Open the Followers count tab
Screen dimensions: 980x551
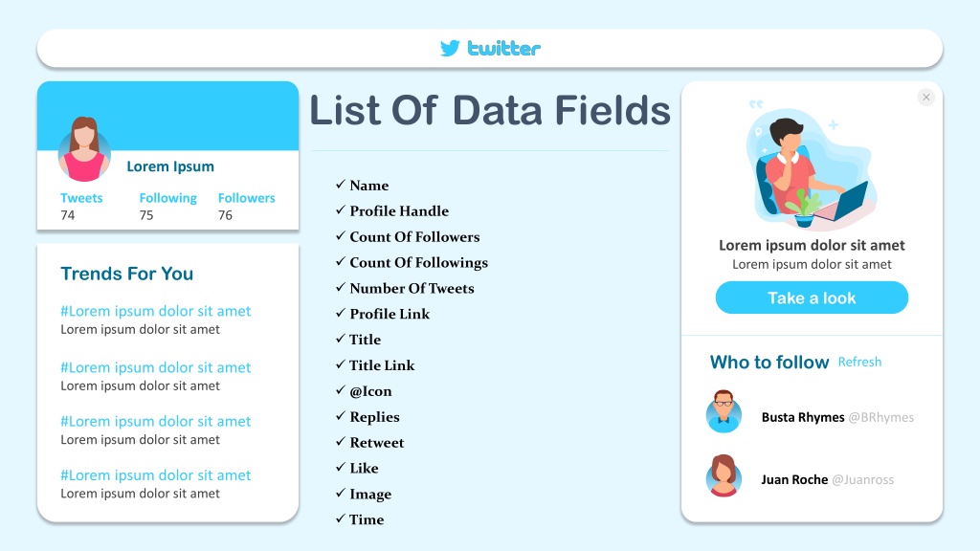[246, 207]
